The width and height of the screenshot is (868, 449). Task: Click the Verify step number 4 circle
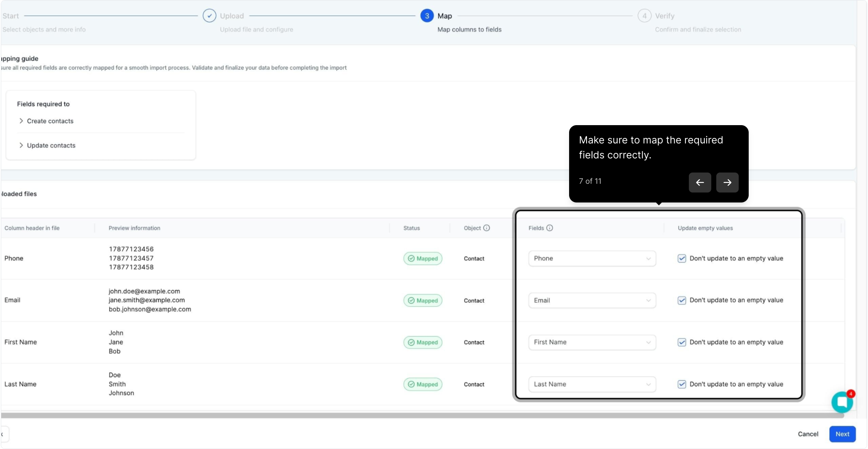644,16
